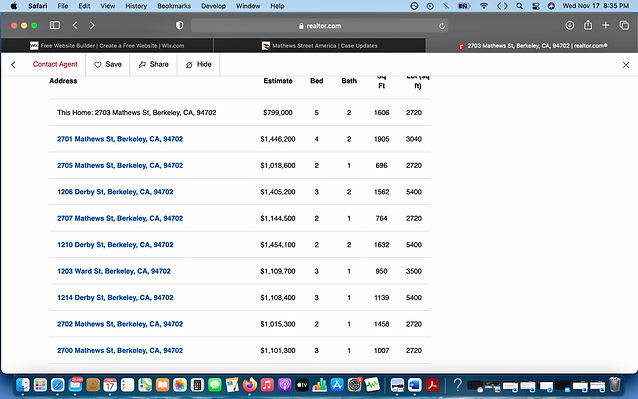Show the tab overview icon

[x=624, y=25]
